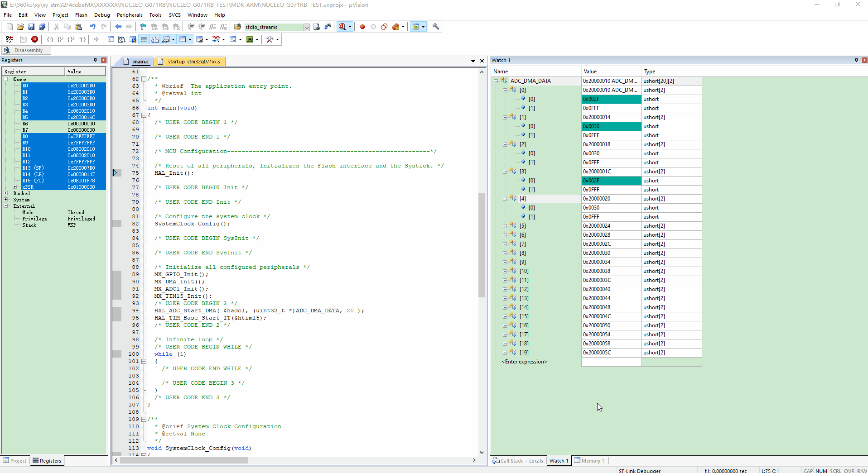Navigate backwards with blue arrow icon
The height and width of the screenshot is (473, 868).
tap(118, 27)
